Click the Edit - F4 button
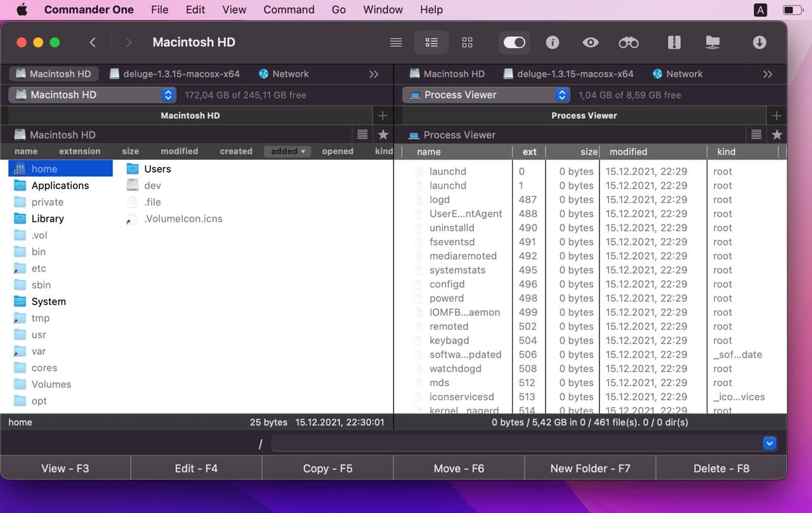This screenshot has height=513, width=812. coord(196,469)
